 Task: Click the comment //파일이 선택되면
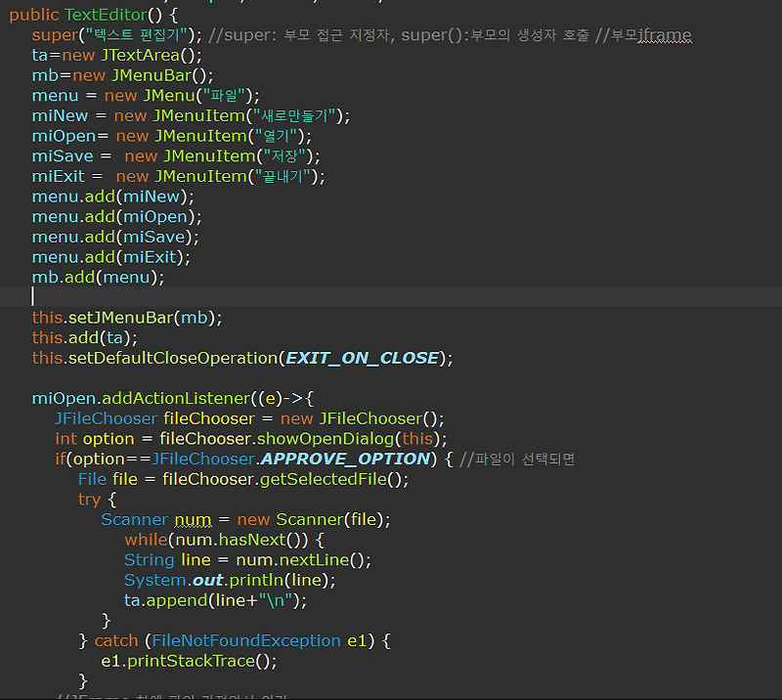[517, 459]
